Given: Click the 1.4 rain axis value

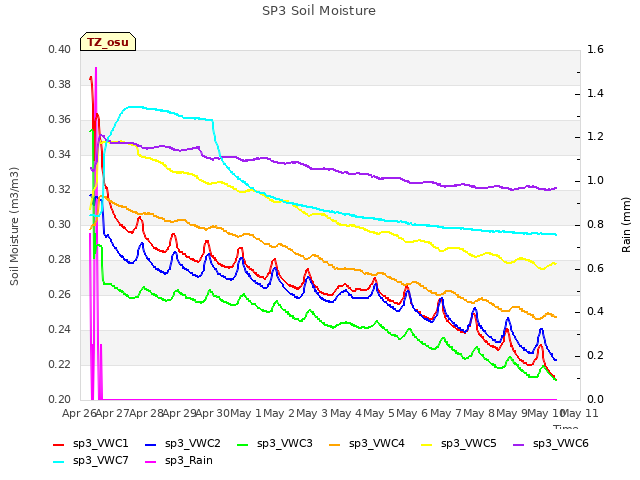Looking at the screenshot, I should (595, 93).
